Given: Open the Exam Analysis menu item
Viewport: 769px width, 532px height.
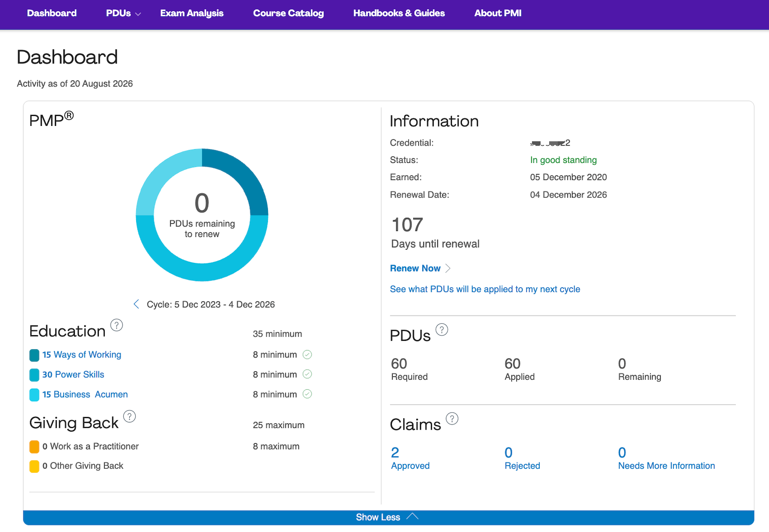Looking at the screenshot, I should 192,13.
